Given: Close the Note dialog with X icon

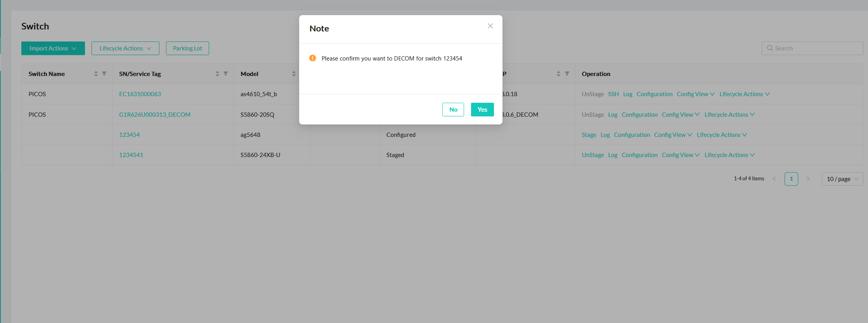Looking at the screenshot, I should 490,26.
